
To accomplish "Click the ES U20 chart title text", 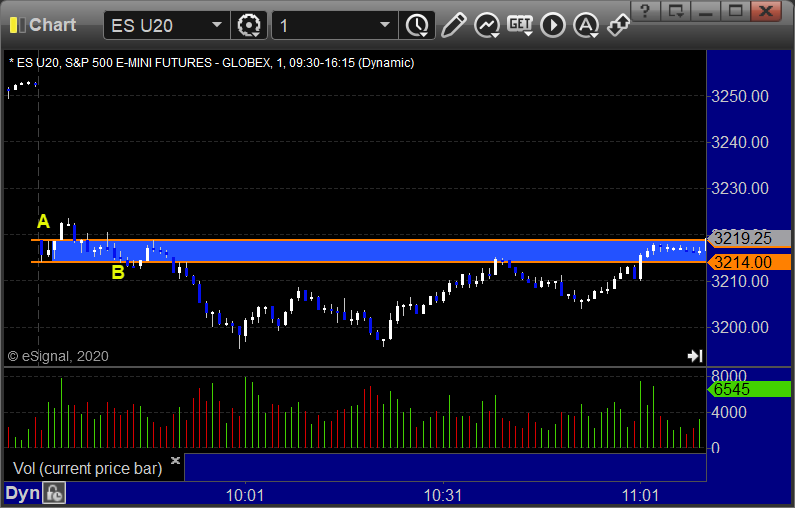I will (x=211, y=63).
